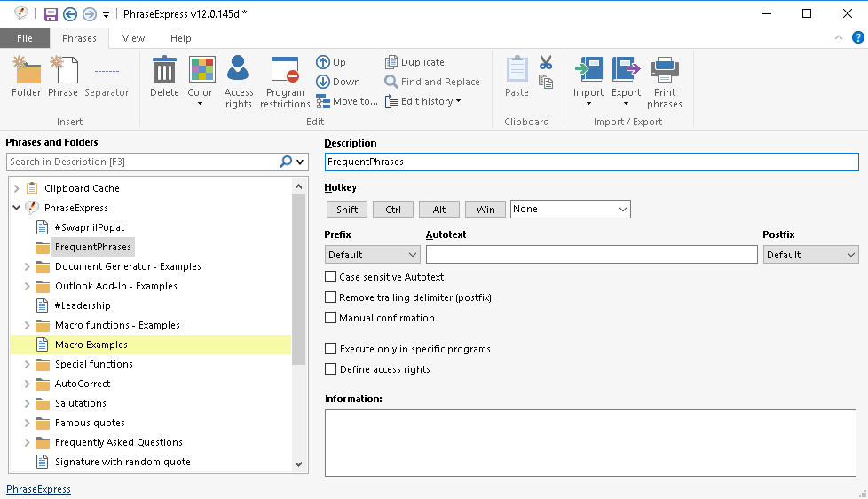Viewport: 868px width, 499px height.
Task: Collapse the ribbon with the caret icon
Action: coord(839,37)
